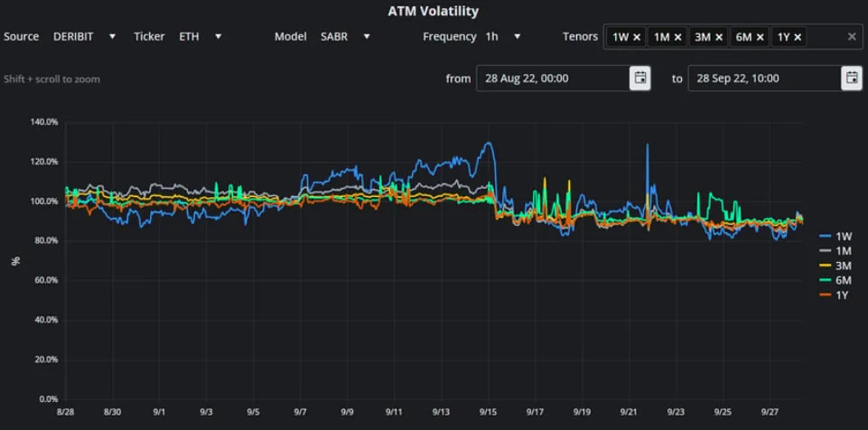Image resolution: width=868 pixels, height=430 pixels.
Task: Click the 9/9 x-axis date label
Action: (x=348, y=412)
